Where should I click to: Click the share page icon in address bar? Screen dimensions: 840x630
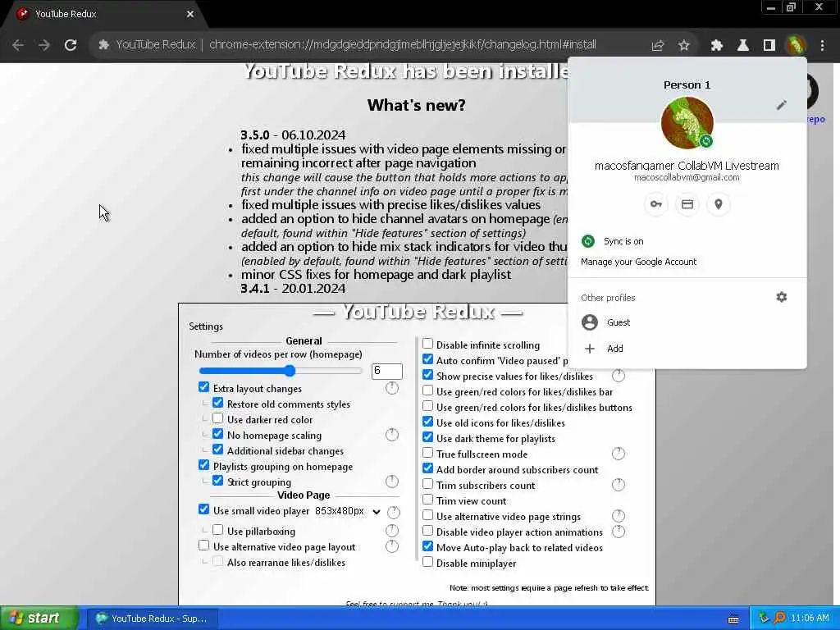pyautogui.click(x=657, y=46)
